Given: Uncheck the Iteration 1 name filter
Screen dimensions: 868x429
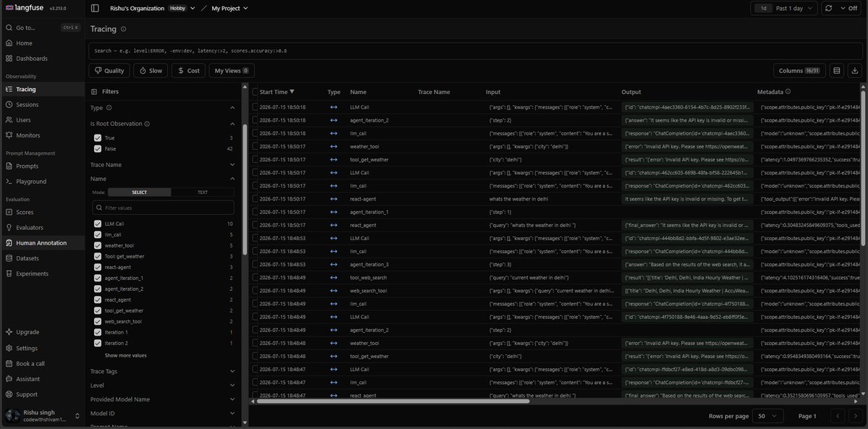Looking at the screenshot, I should tap(98, 333).
